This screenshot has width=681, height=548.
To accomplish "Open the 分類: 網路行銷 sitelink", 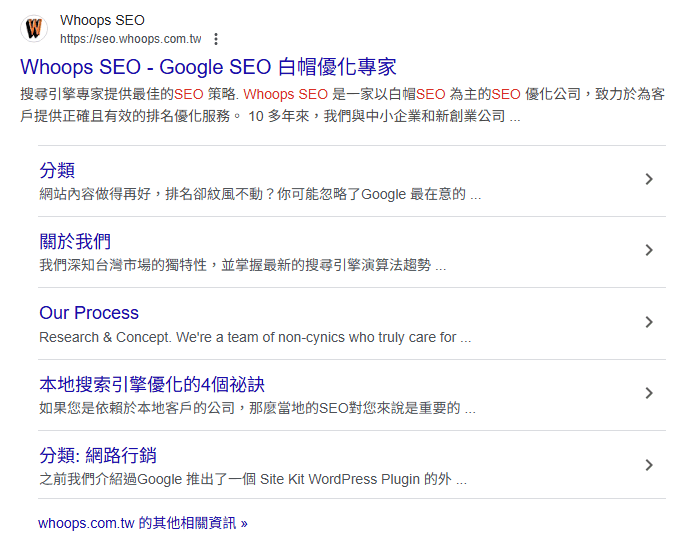I will [x=98, y=456].
